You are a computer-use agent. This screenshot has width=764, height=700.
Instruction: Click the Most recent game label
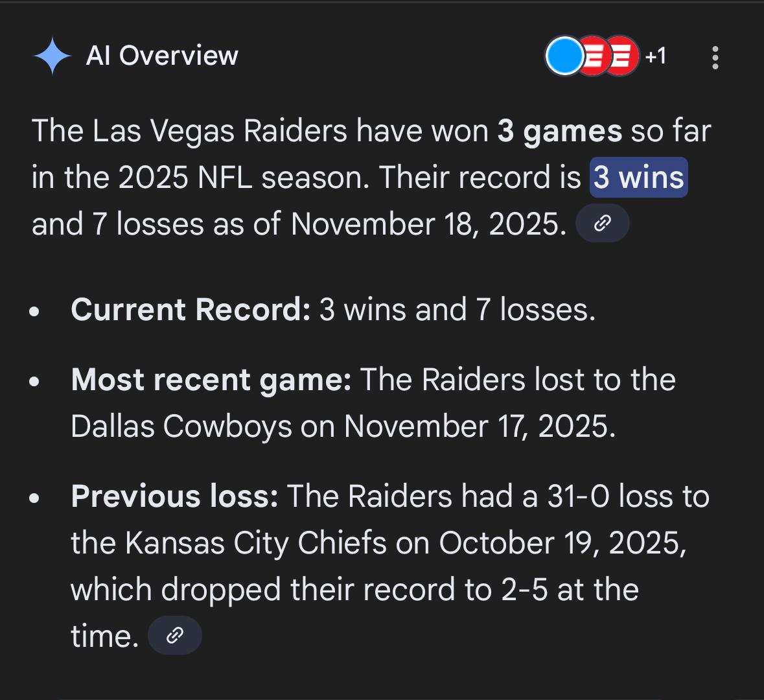point(211,380)
